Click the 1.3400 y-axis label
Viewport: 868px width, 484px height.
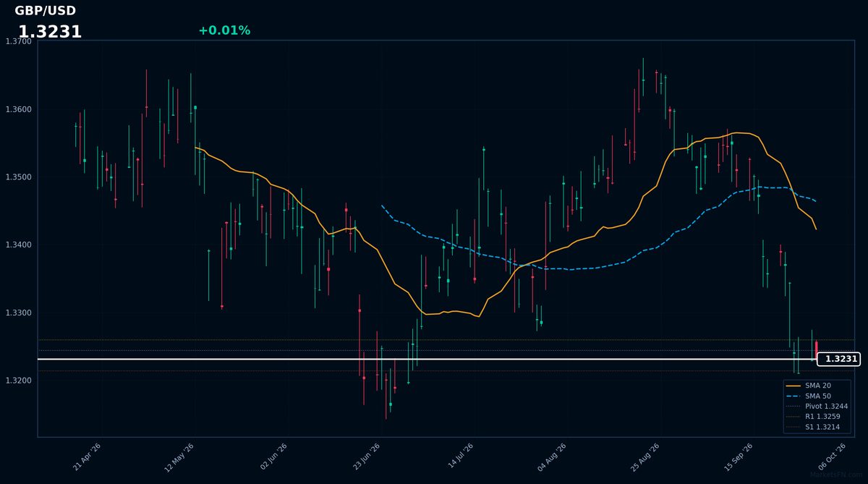click(x=19, y=245)
